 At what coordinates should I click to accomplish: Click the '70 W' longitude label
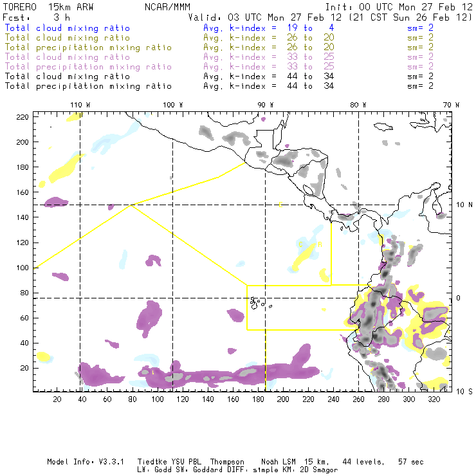coord(451,105)
